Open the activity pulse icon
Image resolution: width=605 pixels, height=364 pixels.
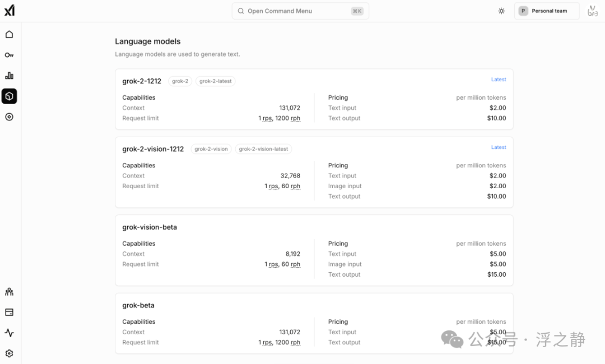click(x=10, y=333)
